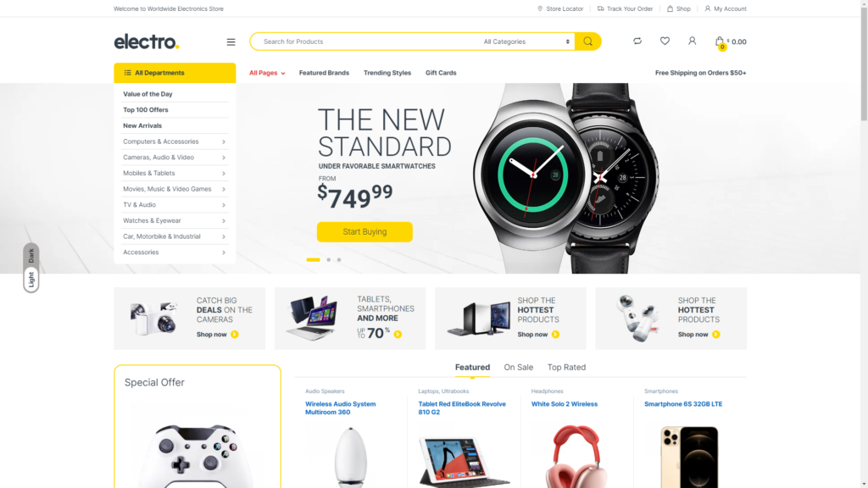Click the Search for Products field
The width and height of the screenshot is (868, 488).
coord(365,42)
